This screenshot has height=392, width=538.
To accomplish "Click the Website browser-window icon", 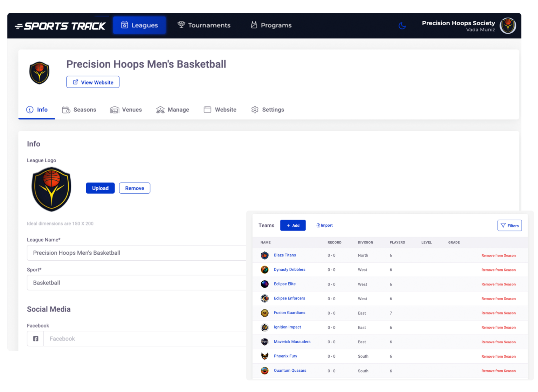I will 207,109.
